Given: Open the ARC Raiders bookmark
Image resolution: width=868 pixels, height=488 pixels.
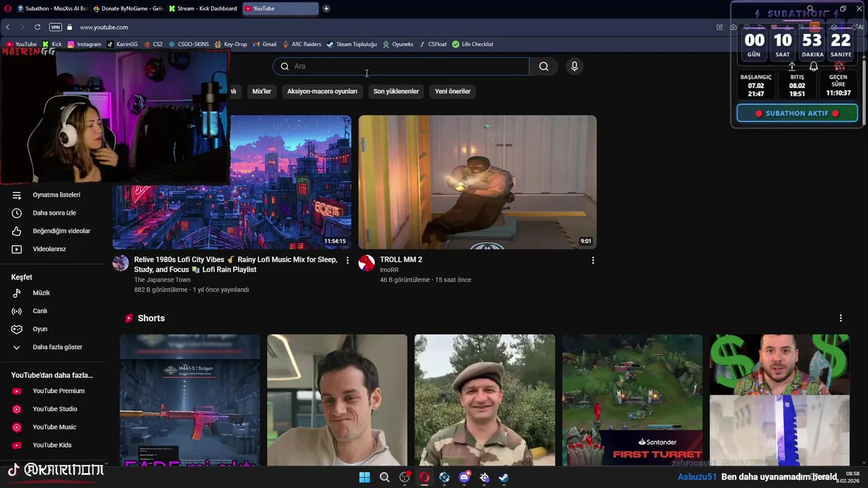Looking at the screenshot, I should coord(301,44).
